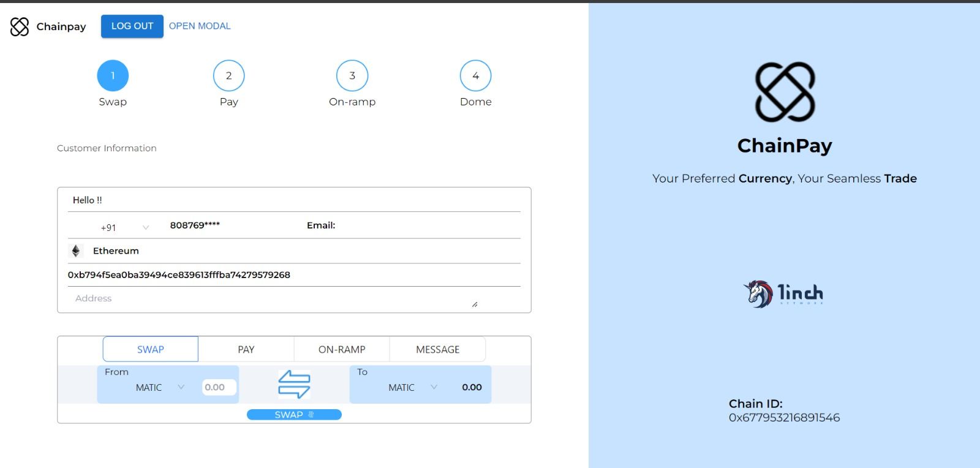Switch to the ON-RAMP tab

(342, 349)
